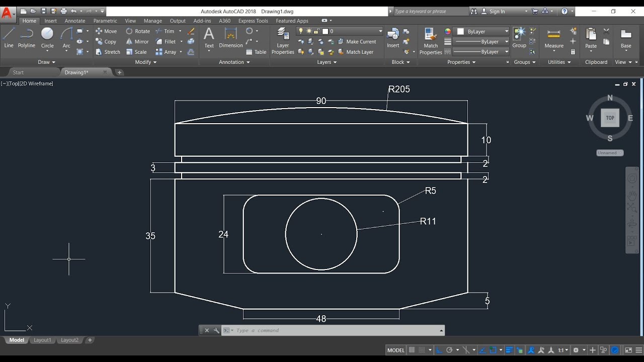Toggle lineweight display in status bar
This screenshot has height=362, width=644.
[509, 350]
